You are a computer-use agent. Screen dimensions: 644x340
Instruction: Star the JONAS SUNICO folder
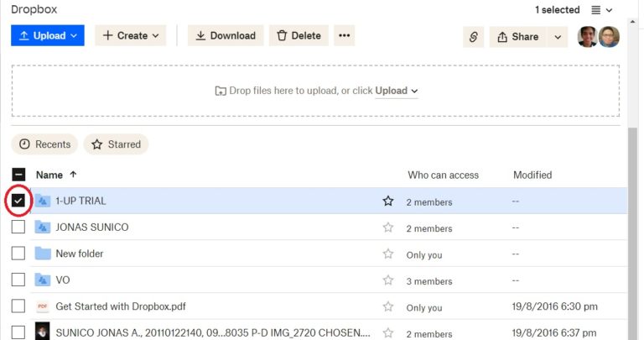388,228
